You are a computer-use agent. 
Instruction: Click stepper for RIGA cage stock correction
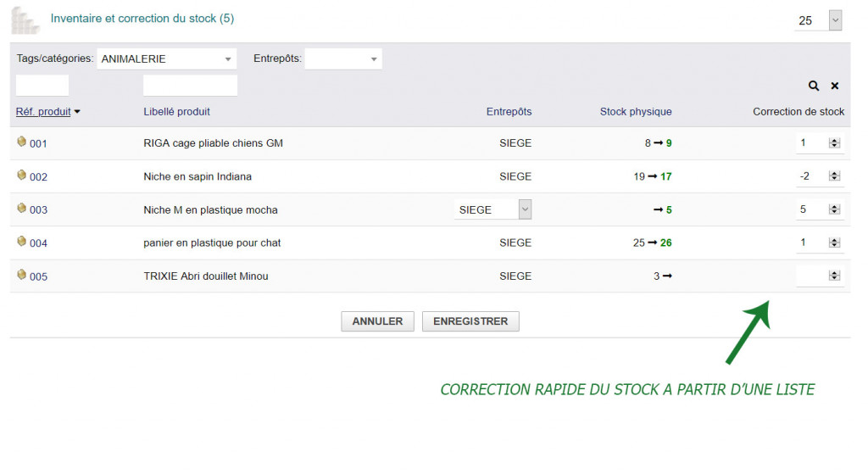(x=834, y=143)
